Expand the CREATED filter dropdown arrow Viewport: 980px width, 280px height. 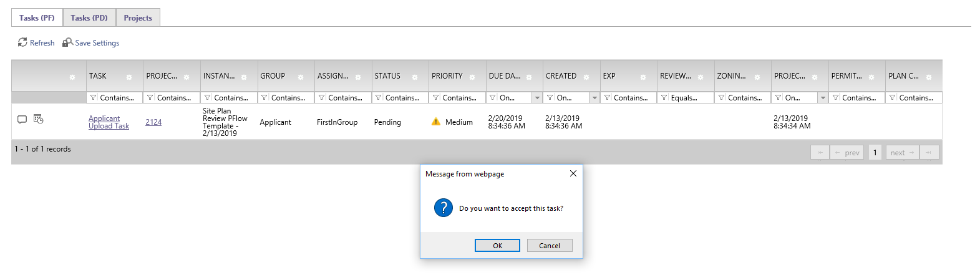coord(594,98)
